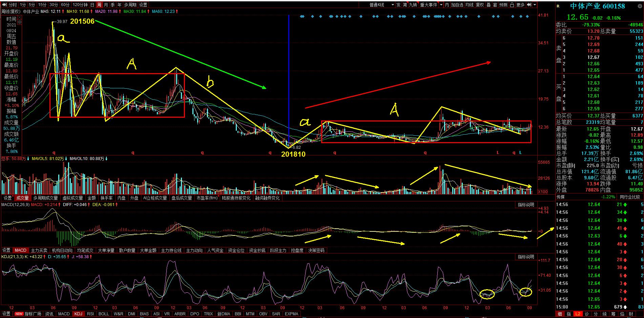Expand the 重大事件 dropdown arrow

[x=441, y=5]
